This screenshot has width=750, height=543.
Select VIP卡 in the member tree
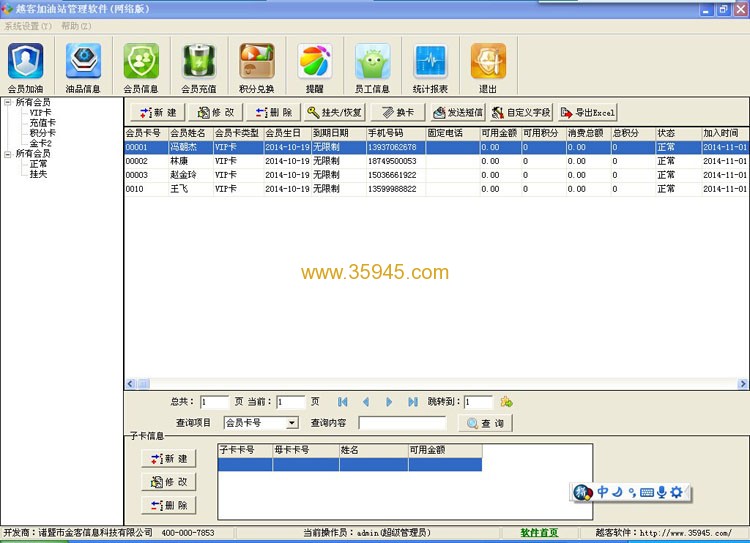pyautogui.click(x=40, y=112)
